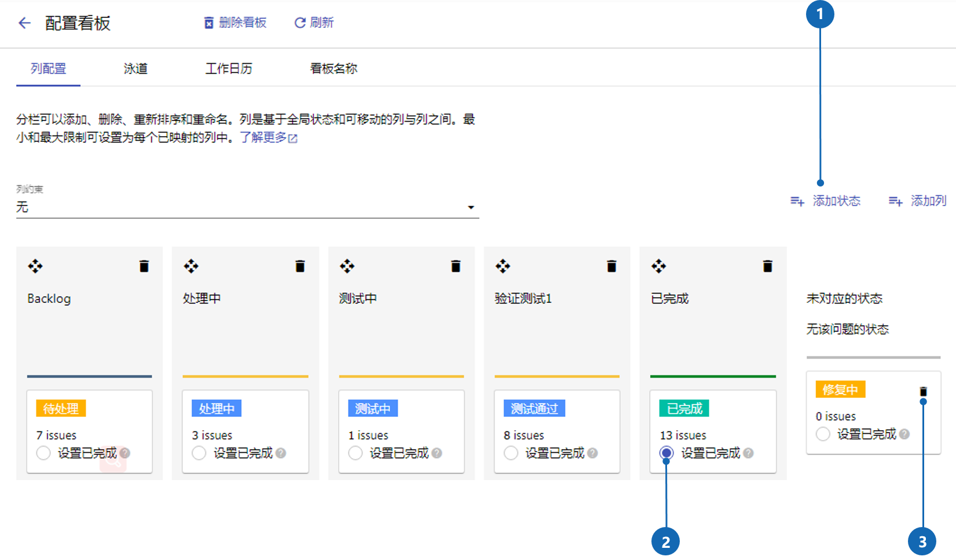Click the orange 修复中 status tag
The width and height of the screenshot is (956, 560).
[841, 390]
